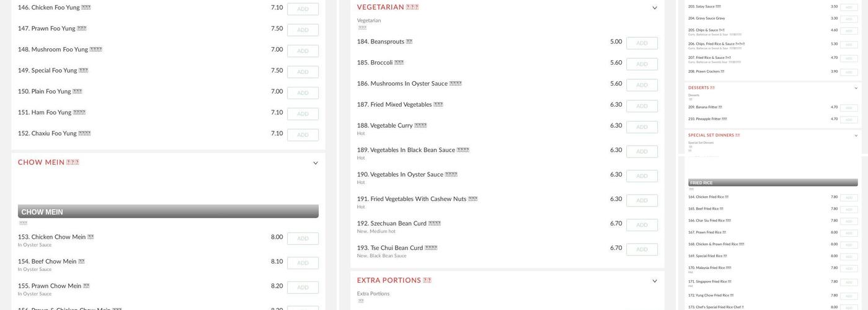Add Beansprouts to the order
The image size is (868, 310).
point(642,43)
